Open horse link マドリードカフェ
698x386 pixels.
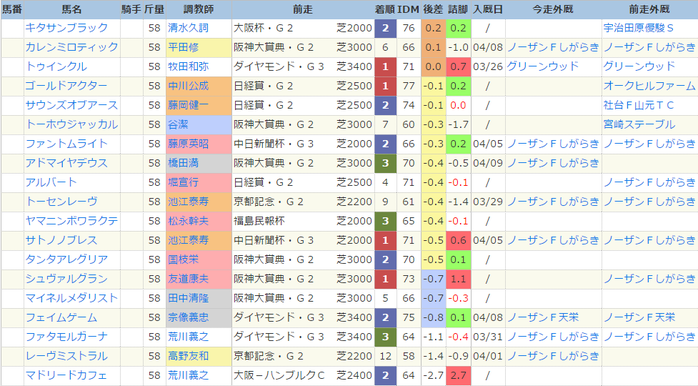tap(66, 375)
